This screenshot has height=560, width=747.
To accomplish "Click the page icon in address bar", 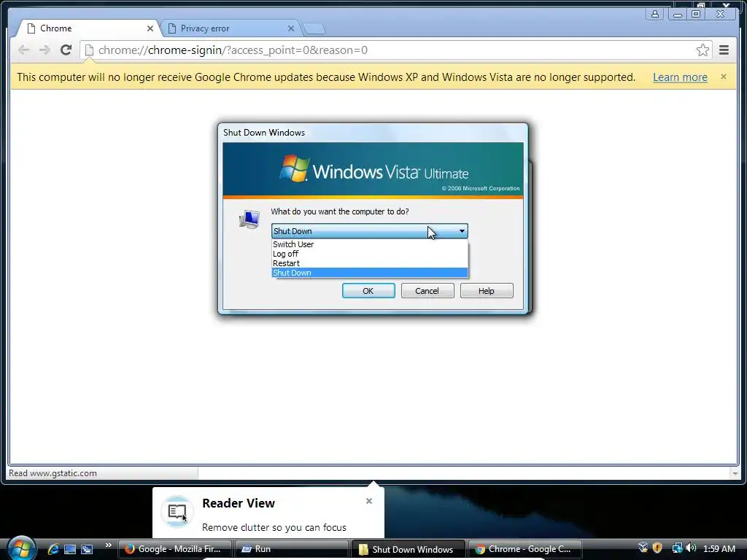I will [x=89, y=50].
